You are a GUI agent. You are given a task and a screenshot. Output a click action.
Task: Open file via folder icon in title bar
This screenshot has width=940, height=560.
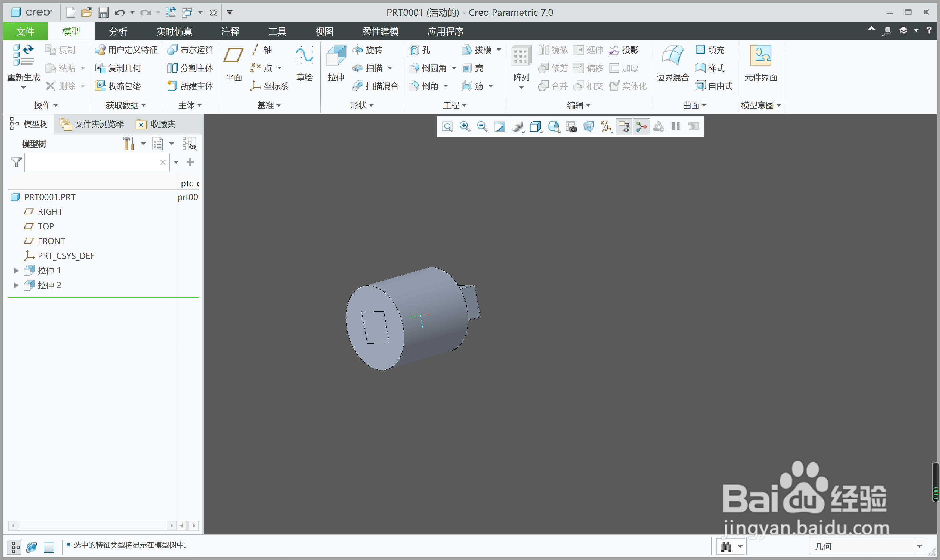coord(86,13)
